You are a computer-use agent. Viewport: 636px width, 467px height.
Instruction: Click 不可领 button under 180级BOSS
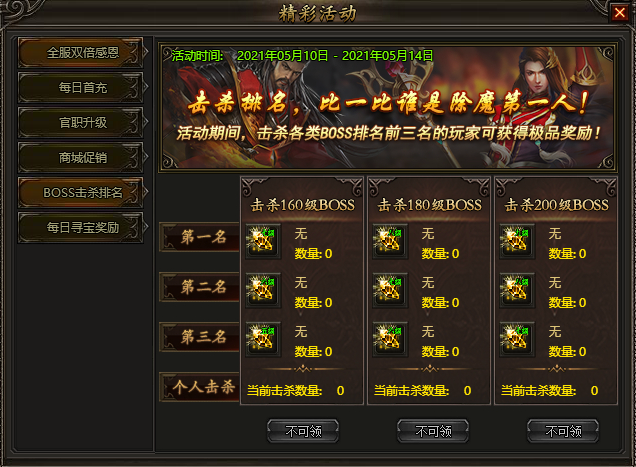pos(433,431)
